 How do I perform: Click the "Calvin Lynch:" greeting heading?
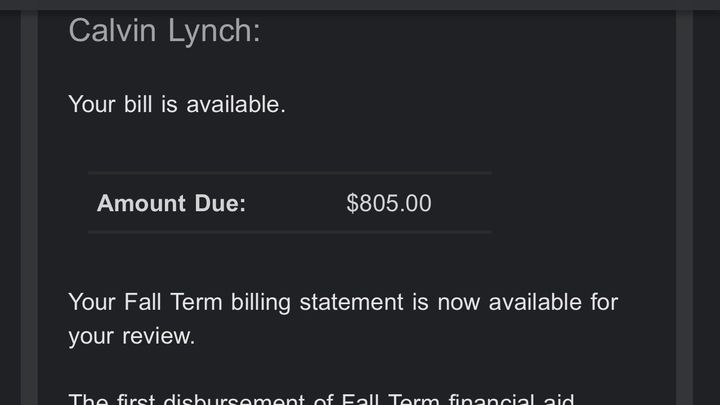pyautogui.click(x=164, y=30)
